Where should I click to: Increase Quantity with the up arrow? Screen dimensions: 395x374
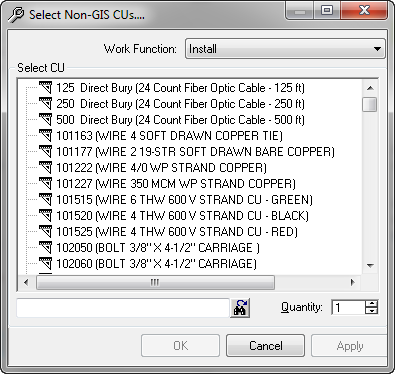click(371, 303)
